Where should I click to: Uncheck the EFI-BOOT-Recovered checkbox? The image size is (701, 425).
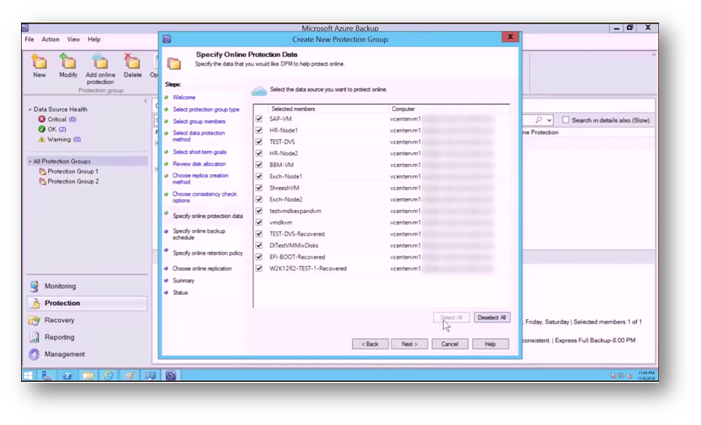259,257
